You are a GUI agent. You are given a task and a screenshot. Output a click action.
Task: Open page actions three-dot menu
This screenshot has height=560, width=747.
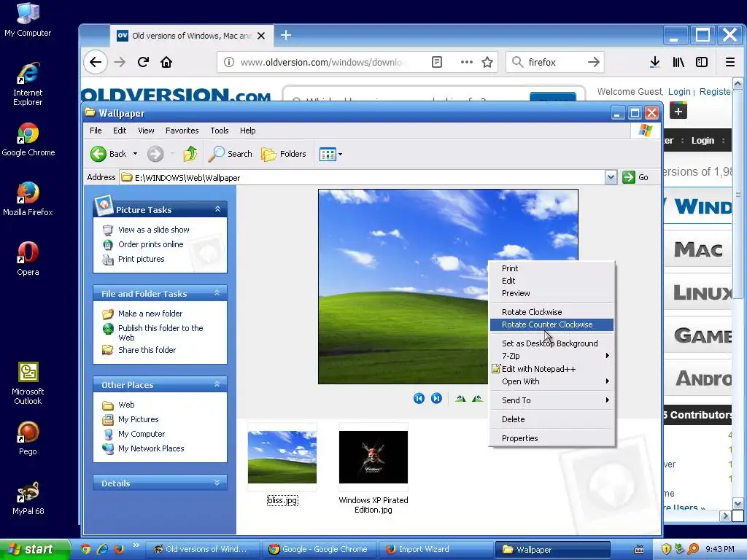466,62
